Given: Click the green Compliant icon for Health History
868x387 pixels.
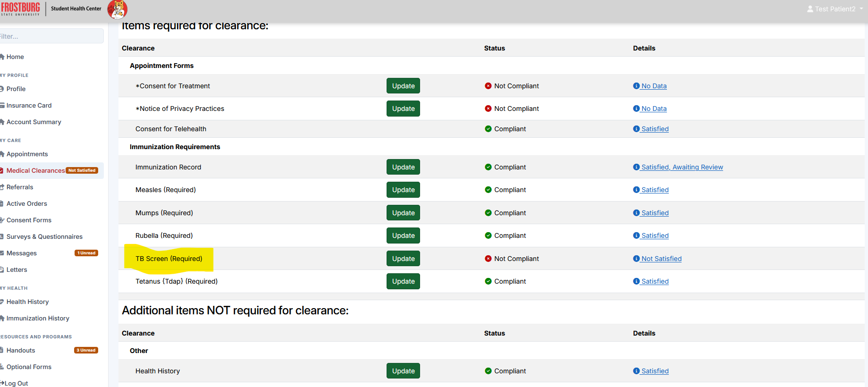Looking at the screenshot, I should [488, 371].
